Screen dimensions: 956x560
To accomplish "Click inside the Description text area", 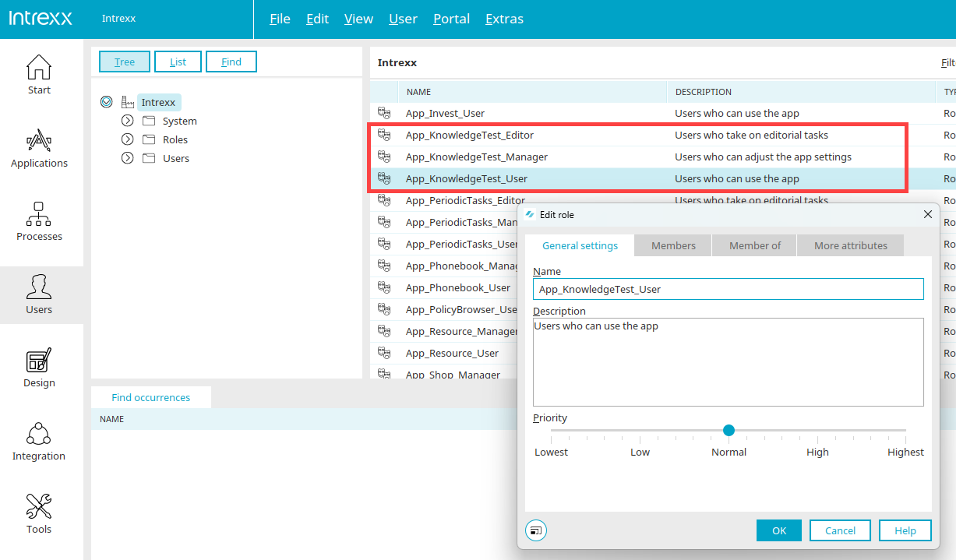I will [728, 362].
